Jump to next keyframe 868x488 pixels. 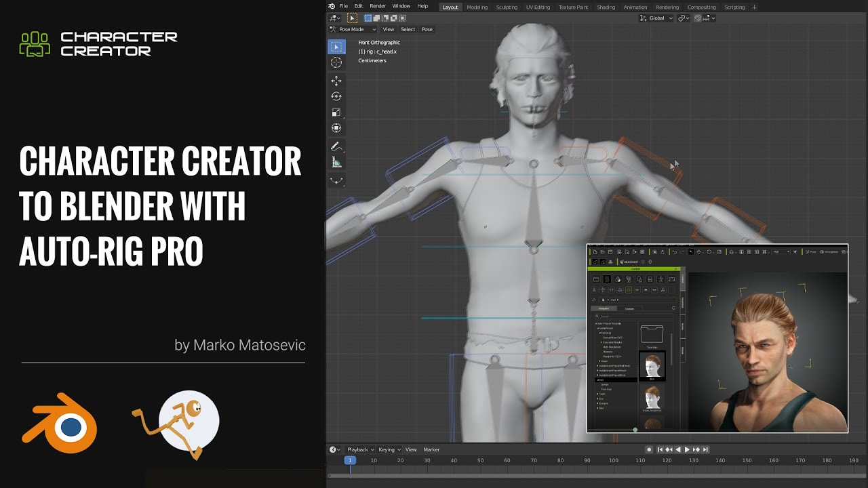(x=696, y=449)
